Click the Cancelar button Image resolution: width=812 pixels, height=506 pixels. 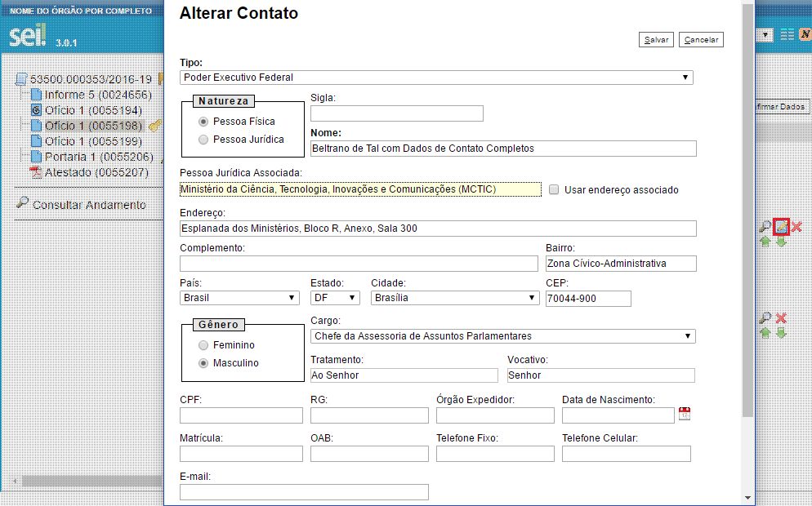coord(701,40)
